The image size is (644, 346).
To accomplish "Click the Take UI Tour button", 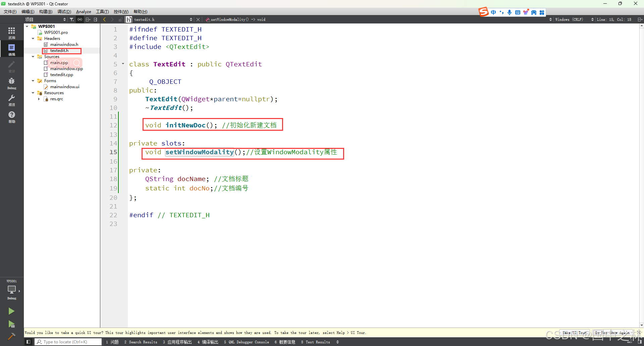I will 574,333.
